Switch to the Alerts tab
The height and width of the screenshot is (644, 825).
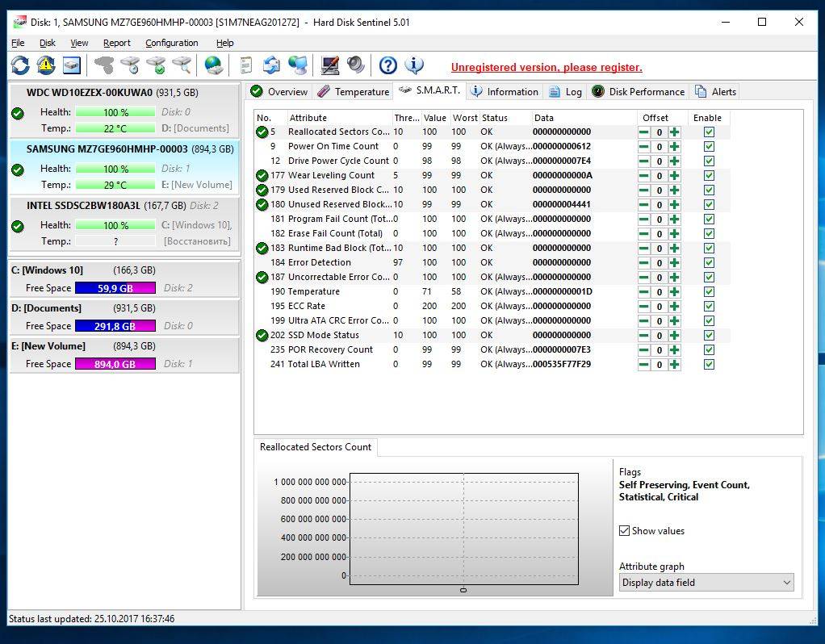tap(715, 91)
